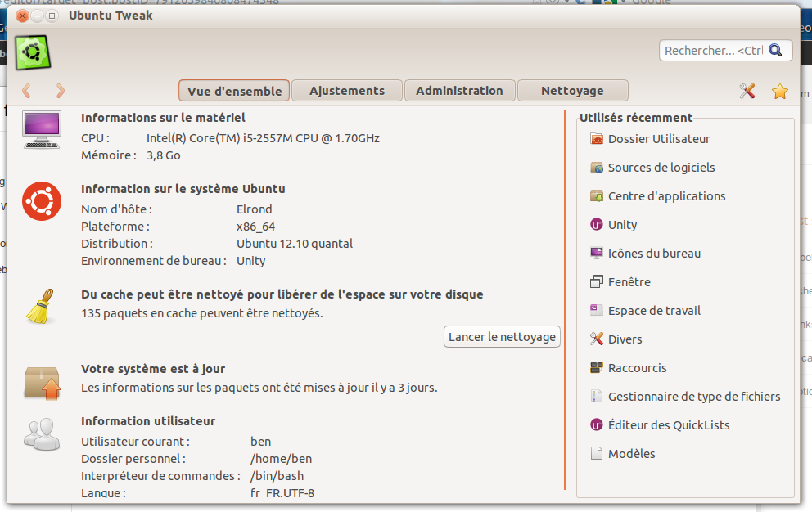This screenshot has height=512, width=812.
Task: Click the 135 paquets en cache text
Action: (202, 313)
